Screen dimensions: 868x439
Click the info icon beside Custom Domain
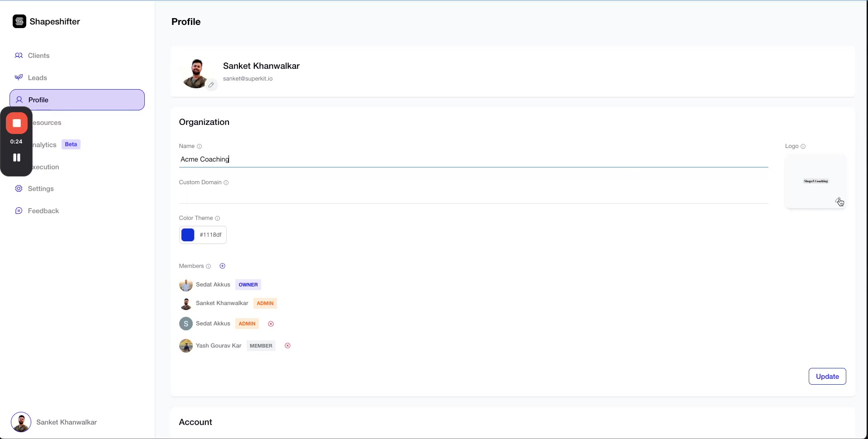[226, 182]
